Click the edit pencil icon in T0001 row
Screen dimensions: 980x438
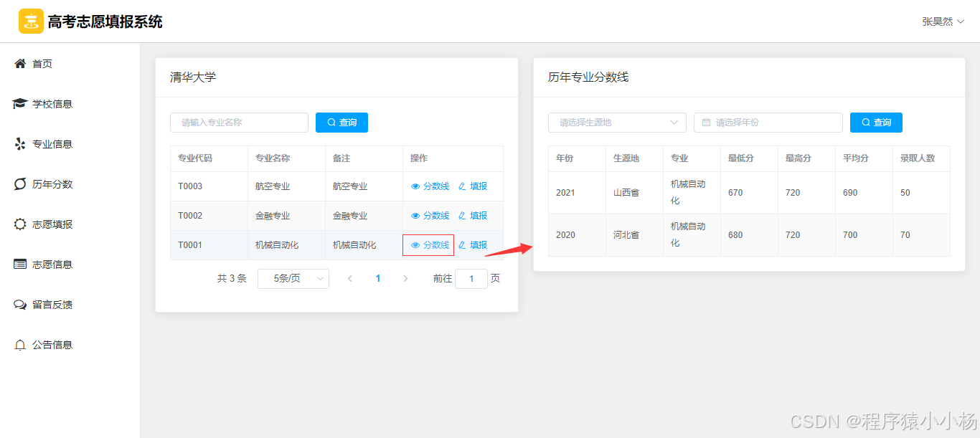[462, 245]
